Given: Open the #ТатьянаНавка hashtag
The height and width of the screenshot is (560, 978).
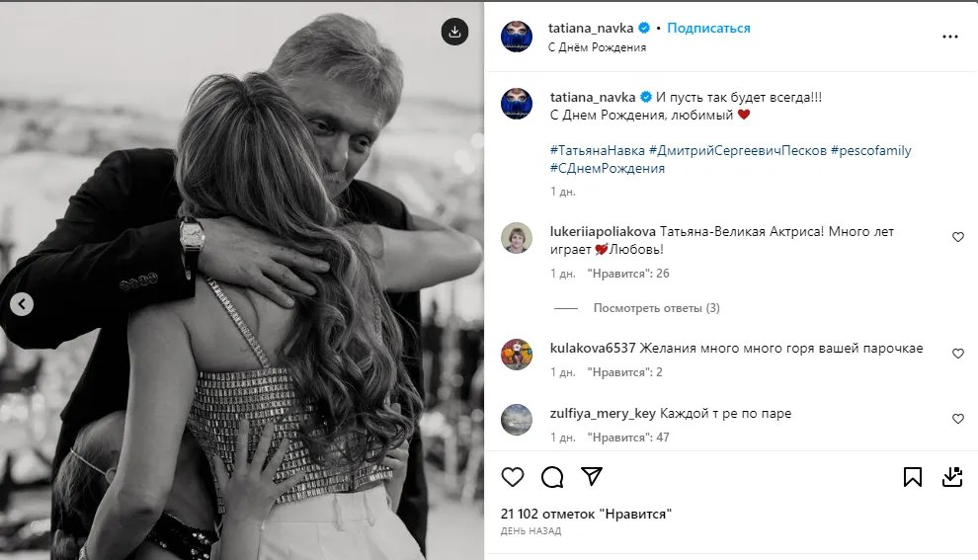Looking at the screenshot, I should (596, 151).
